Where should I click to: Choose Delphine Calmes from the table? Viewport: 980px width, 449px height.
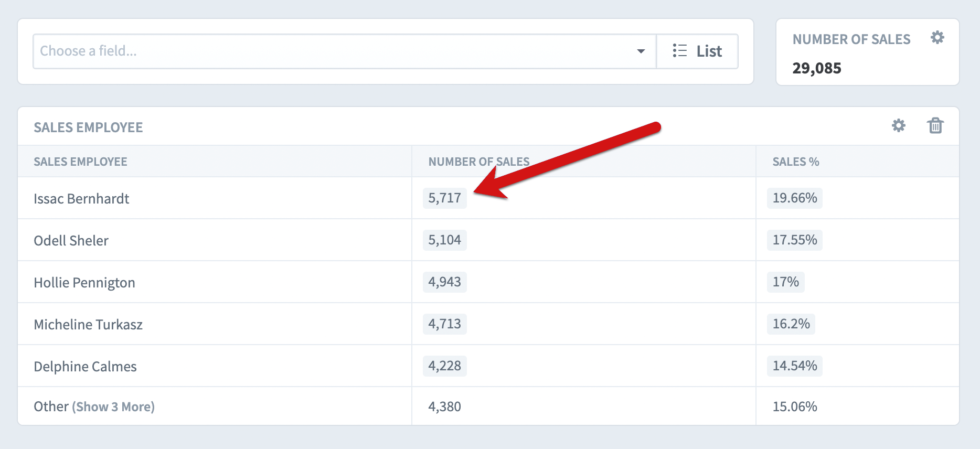pyautogui.click(x=85, y=367)
